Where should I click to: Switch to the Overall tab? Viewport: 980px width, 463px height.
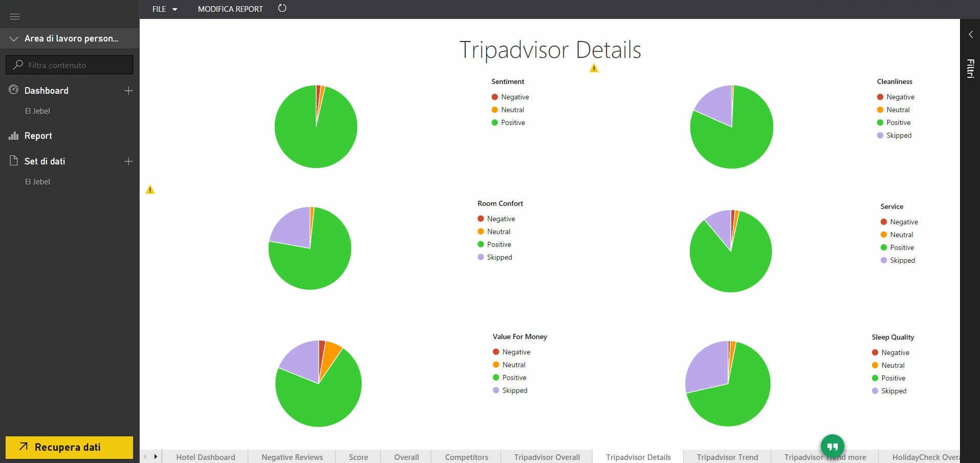click(406, 457)
